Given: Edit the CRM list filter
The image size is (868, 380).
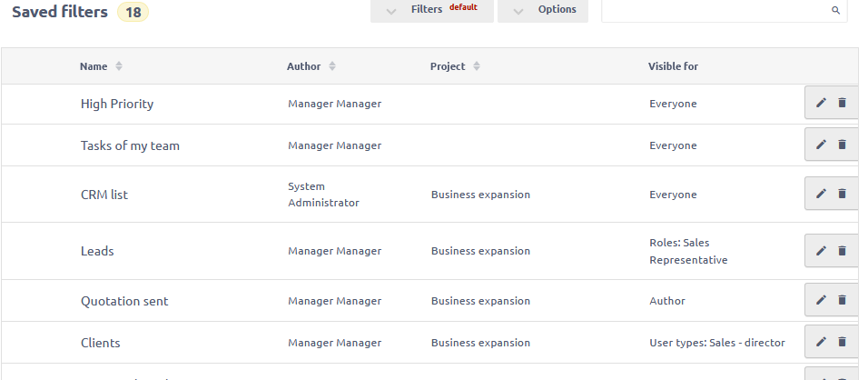Looking at the screenshot, I should 821,194.
